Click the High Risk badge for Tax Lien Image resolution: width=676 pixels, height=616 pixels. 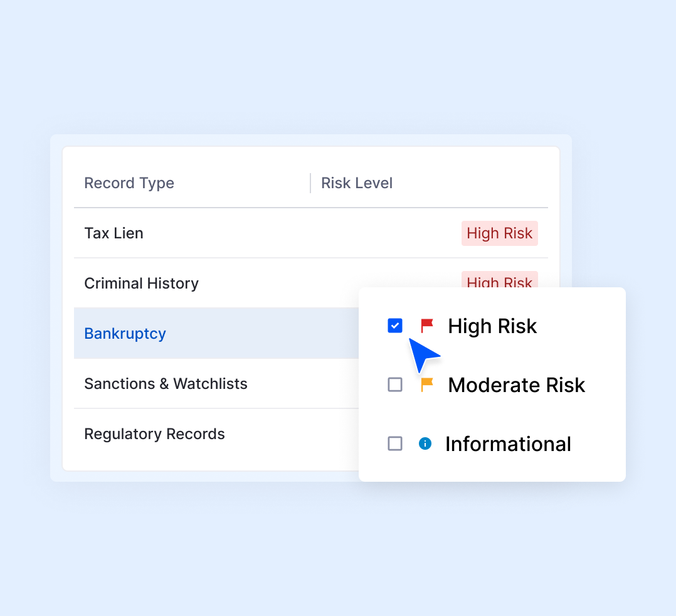click(500, 233)
